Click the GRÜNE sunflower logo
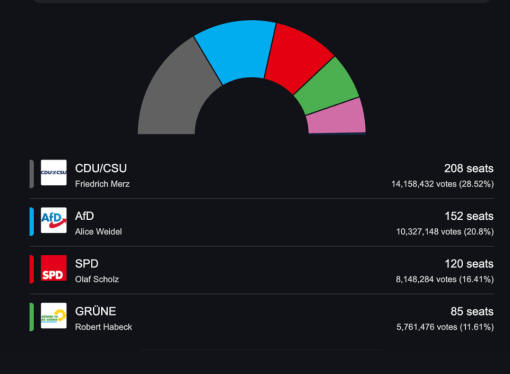 point(54,316)
